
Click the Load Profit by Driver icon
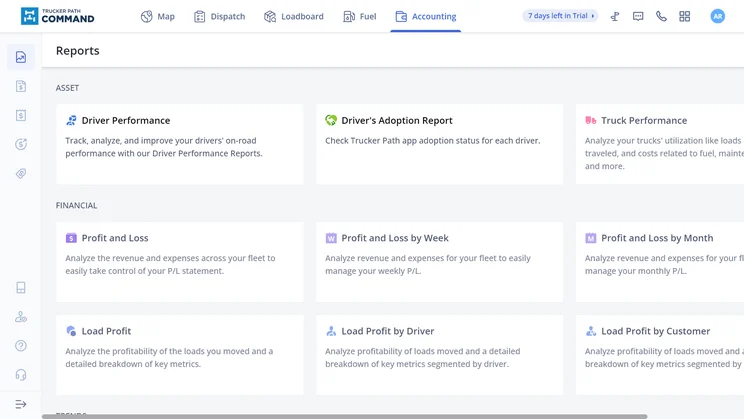(331, 331)
